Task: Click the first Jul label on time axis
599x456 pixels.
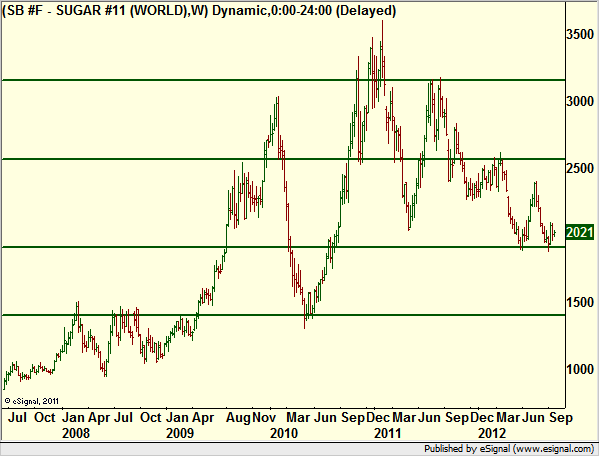Action: coord(18,417)
